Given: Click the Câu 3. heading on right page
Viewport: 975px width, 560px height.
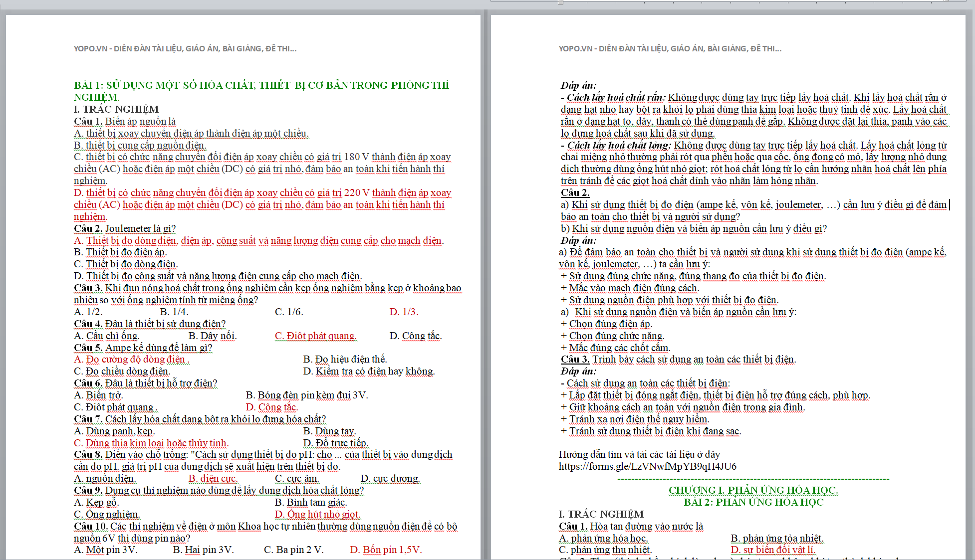Looking at the screenshot, I should coord(575,360).
